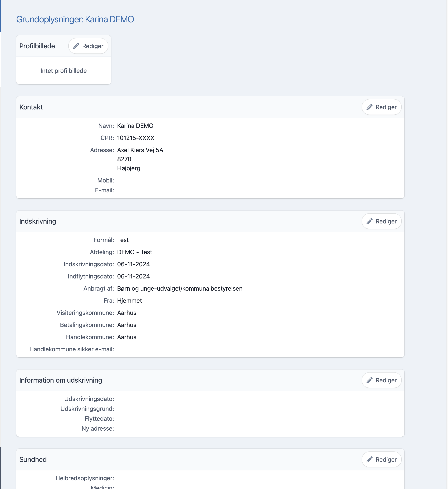Click the postal code 8270

[x=124, y=159]
